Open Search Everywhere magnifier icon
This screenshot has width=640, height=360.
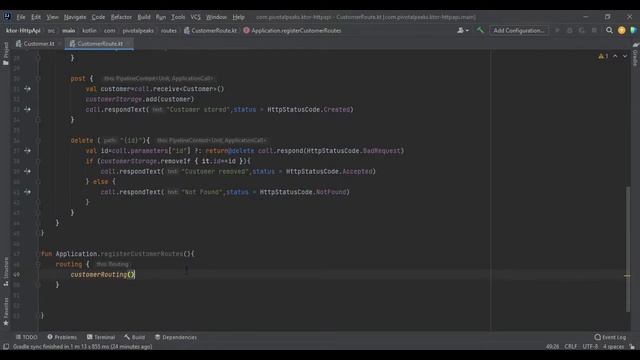coord(609,30)
